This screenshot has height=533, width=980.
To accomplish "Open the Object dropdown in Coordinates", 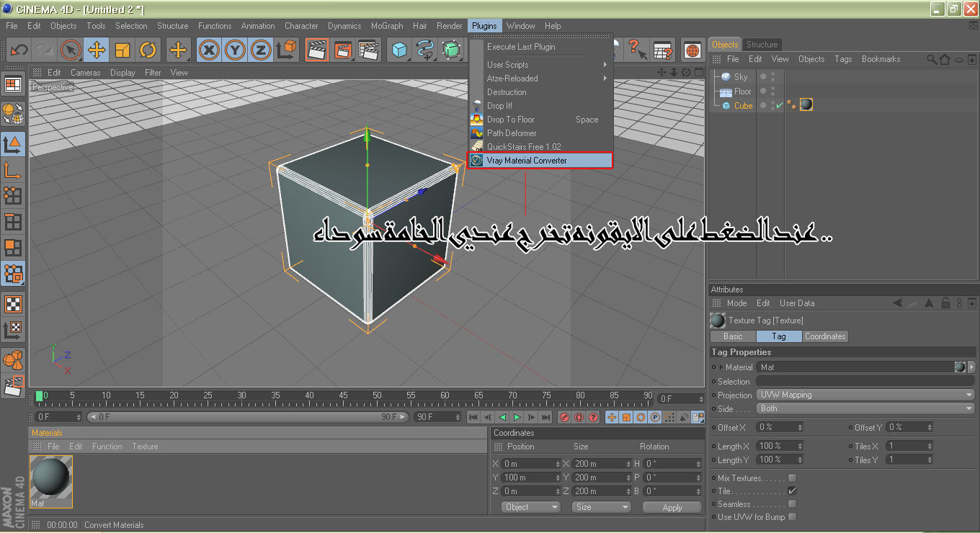I will coord(531,507).
